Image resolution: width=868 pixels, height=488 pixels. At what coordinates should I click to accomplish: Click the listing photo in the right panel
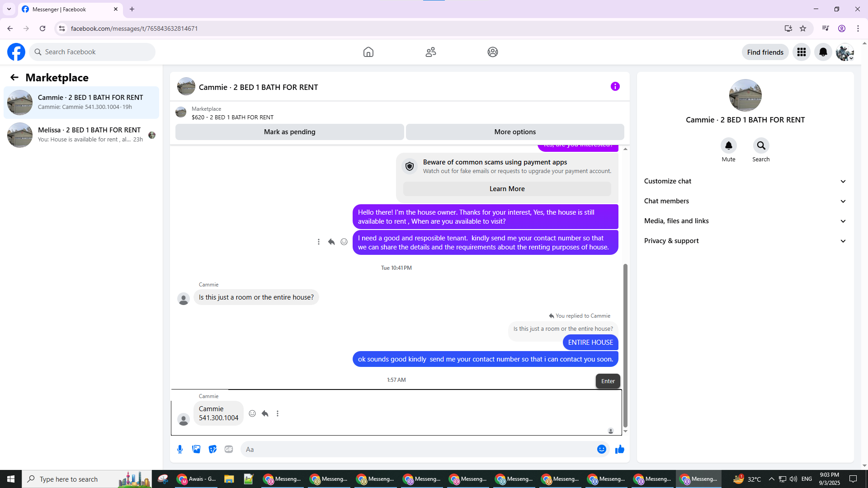tap(745, 95)
